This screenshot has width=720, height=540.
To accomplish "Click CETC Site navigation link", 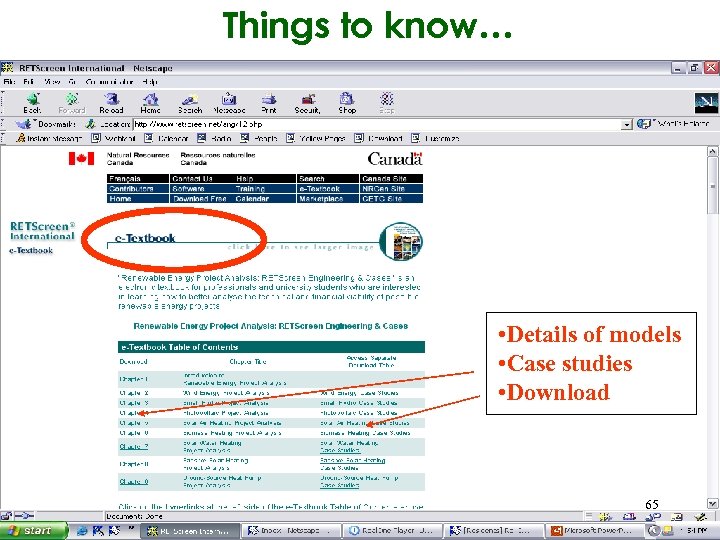I will tap(382, 199).
